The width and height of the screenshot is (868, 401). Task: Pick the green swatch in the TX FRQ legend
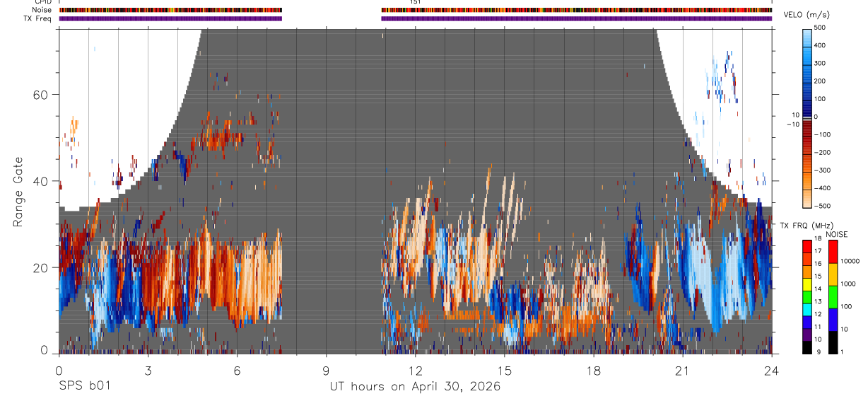pyautogui.click(x=807, y=297)
